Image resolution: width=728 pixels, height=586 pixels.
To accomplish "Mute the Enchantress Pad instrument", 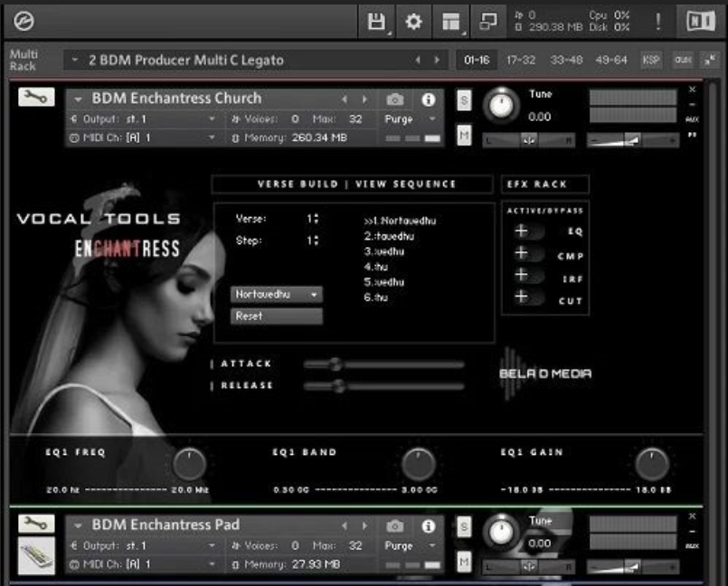I will 464,562.
